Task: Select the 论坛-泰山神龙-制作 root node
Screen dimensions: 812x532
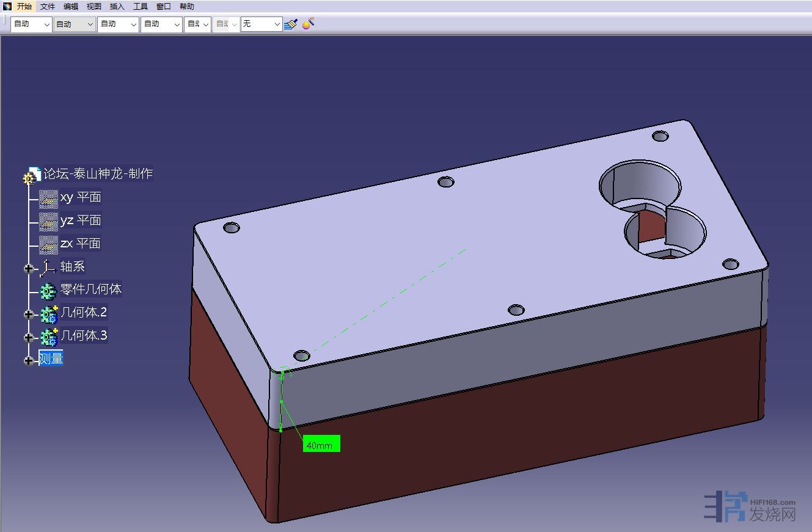Action: coord(98,174)
